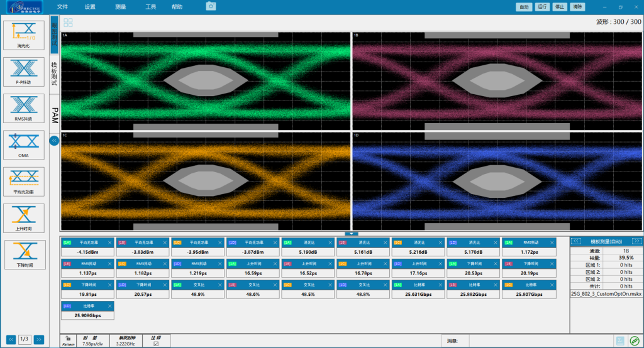Collapse the left measurement sidebar with the round arrow
The width and height of the screenshot is (644, 348).
pos(54,141)
